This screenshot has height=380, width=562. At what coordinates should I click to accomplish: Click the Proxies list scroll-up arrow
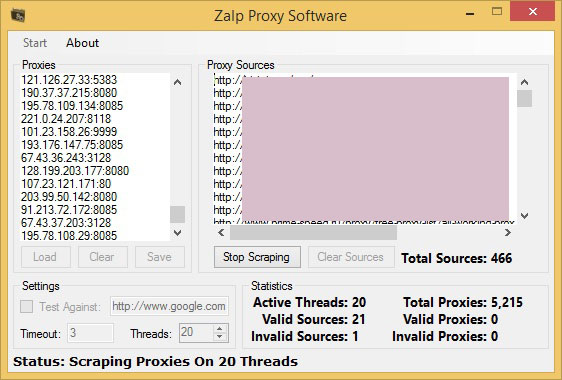[177, 82]
